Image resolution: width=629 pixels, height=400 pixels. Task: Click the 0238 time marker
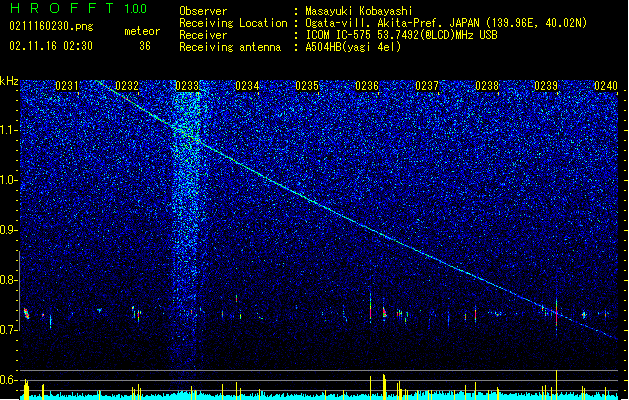pos(487,86)
